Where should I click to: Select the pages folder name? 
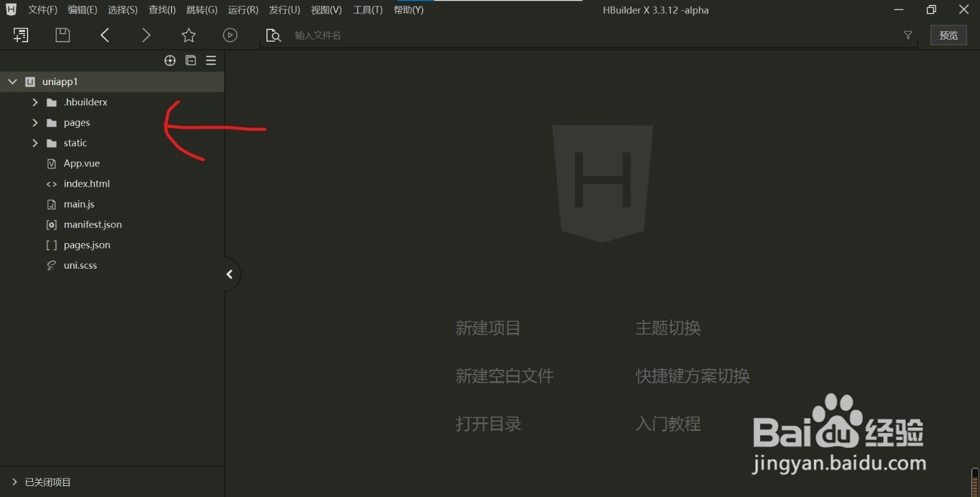tap(77, 123)
